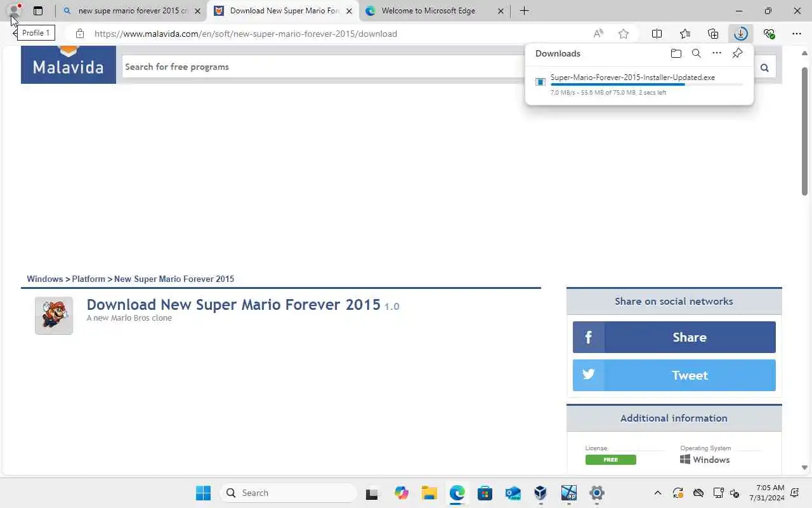Open the downloads folder icon
Screen dimensions: 812x508
tap(676, 53)
